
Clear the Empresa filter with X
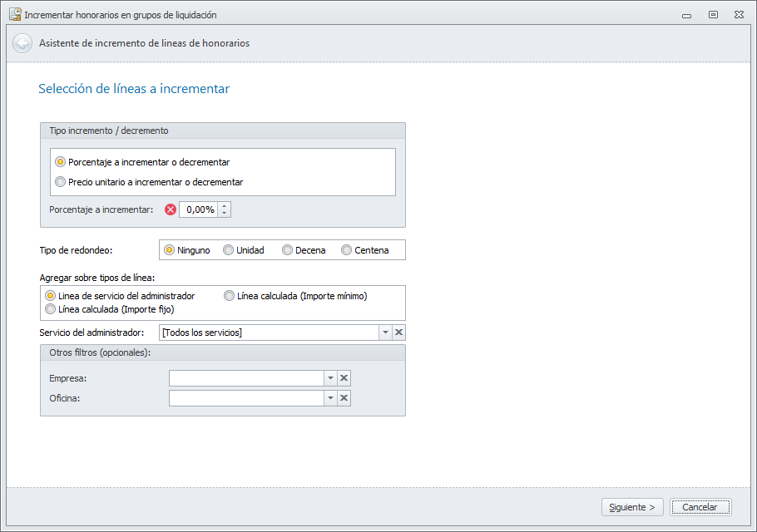tap(344, 378)
